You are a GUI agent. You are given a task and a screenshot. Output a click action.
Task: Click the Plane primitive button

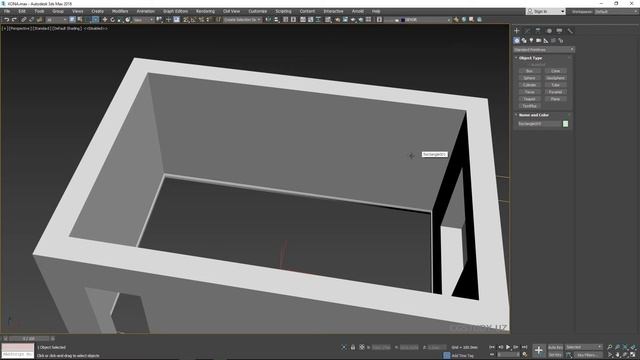click(x=556, y=99)
